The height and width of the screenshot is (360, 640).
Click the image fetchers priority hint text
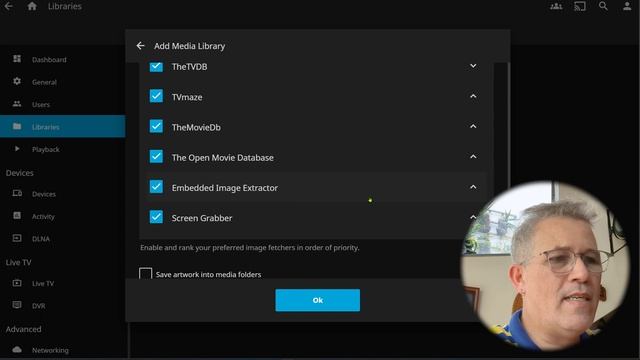(x=250, y=247)
